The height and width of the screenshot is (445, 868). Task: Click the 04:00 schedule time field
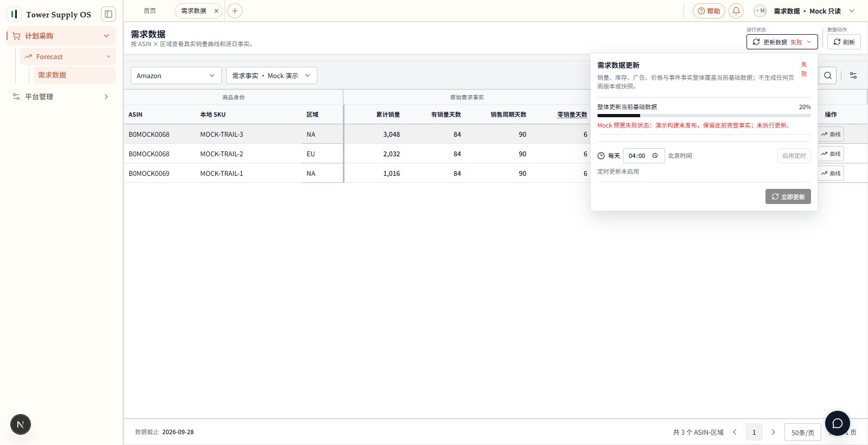tap(644, 156)
